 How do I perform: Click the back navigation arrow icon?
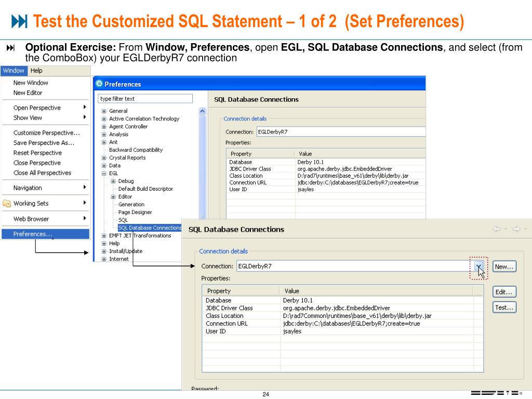point(496,229)
